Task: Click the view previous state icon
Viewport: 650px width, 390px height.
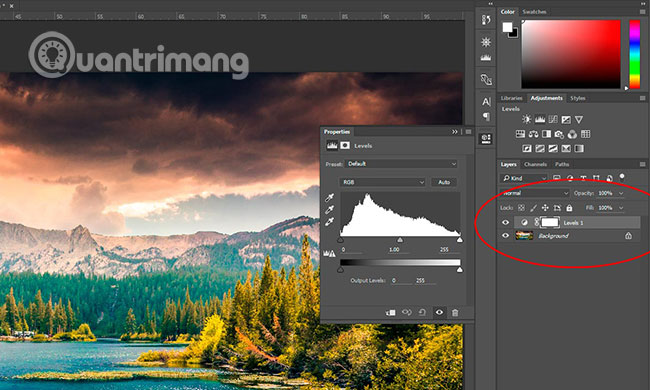Action: pos(407,312)
